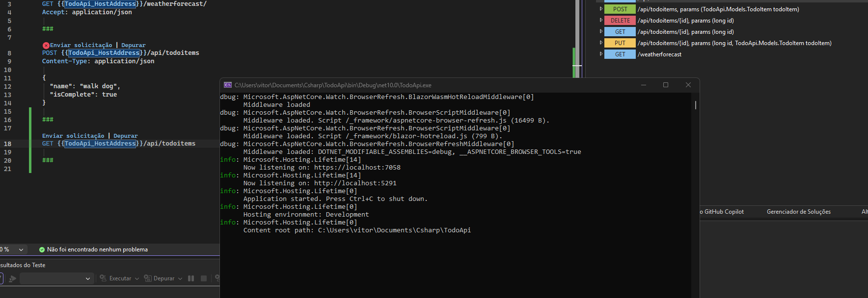The height and width of the screenshot is (298, 868).
Task: Expand the GET /api/todoitems/{id} endpoint
Action: click(601, 31)
